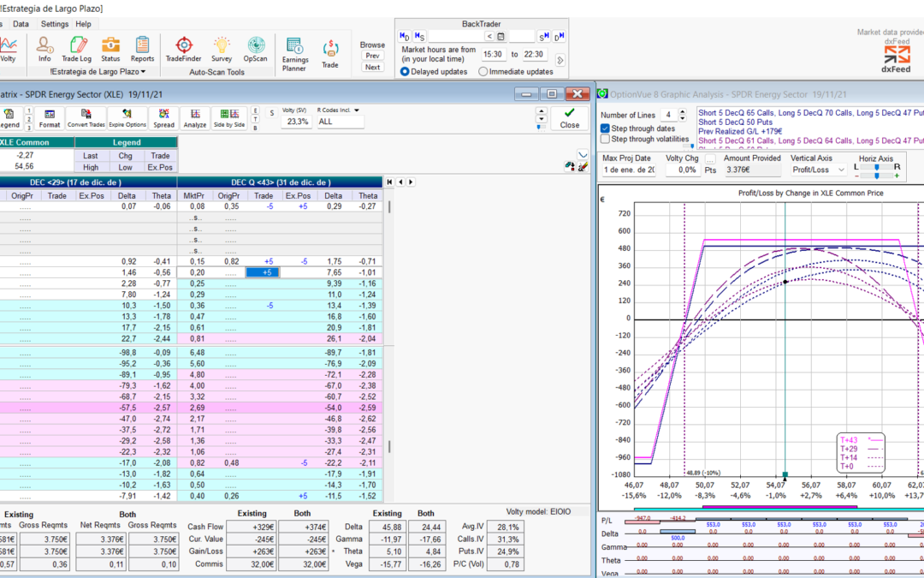Launch TradeFinder
This screenshot has width=924, height=578.
click(183, 50)
